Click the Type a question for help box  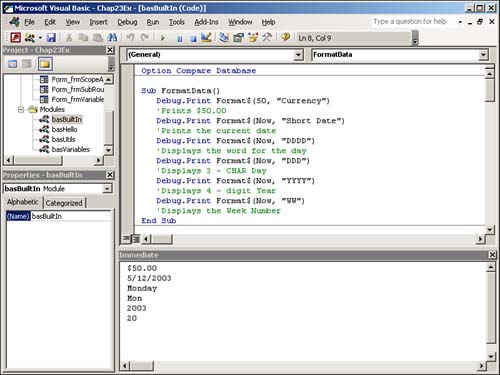click(413, 22)
